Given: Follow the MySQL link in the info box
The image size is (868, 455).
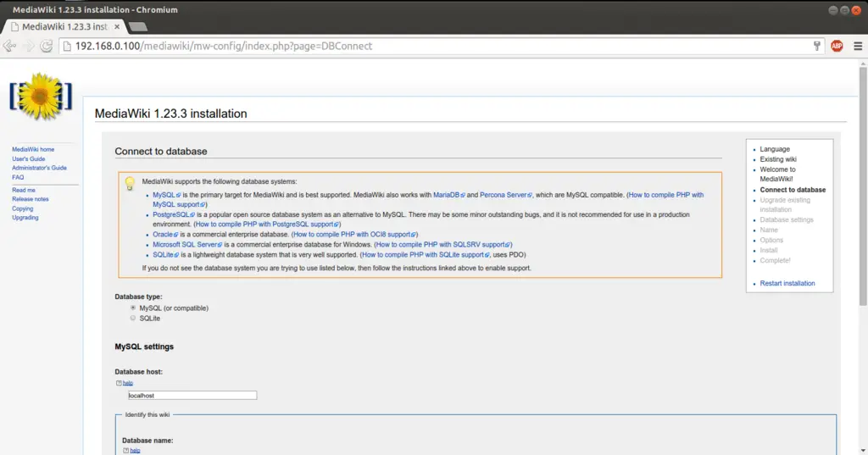Looking at the screenshot, I should (x=167, y=195).
